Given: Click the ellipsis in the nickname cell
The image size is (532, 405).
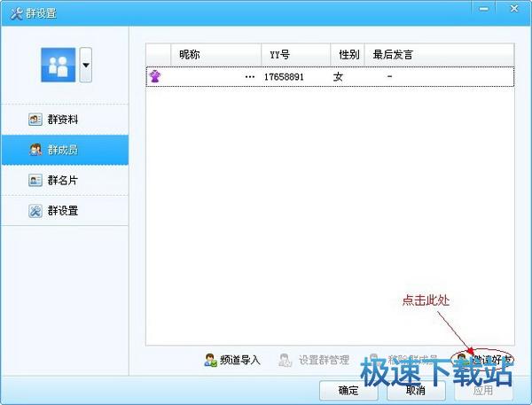Looking at the screenshot, I should click(250, 77).
